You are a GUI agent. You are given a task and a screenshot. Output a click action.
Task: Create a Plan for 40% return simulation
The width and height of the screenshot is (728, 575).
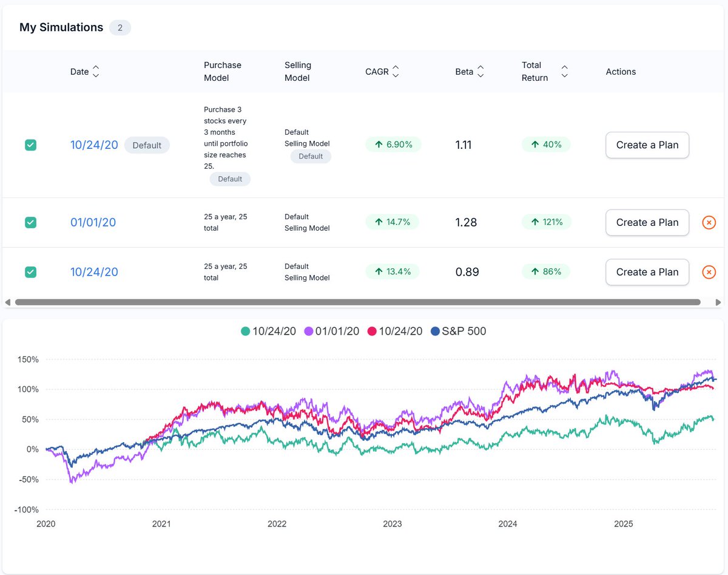pos(647,145)
